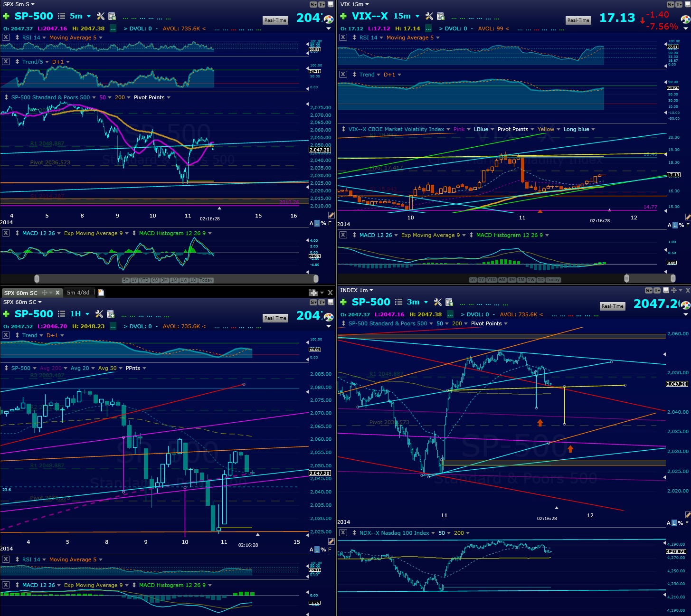Image resolution: width=691 pixels, height=616 pixels.
Task: Click add-indicator calendar icon in SPX 5m panel
Action: coord(112,16)
